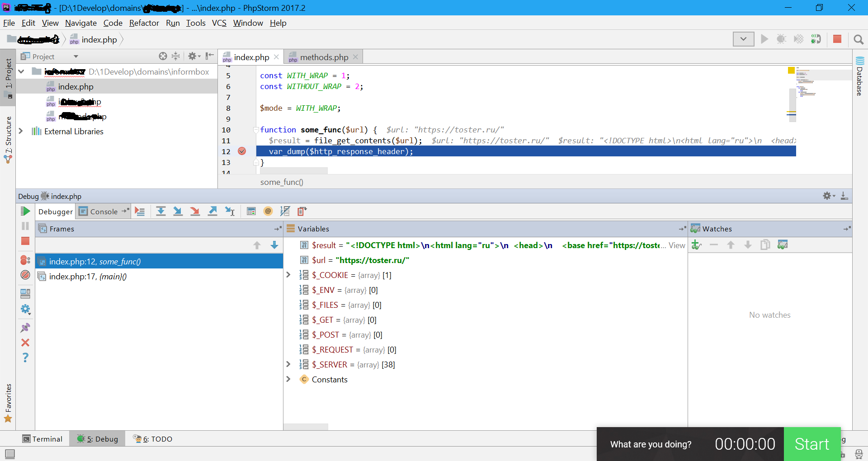Select frame index.php:17 {main}()
This screenshot has height=461, width=868.
click(159, 276)
